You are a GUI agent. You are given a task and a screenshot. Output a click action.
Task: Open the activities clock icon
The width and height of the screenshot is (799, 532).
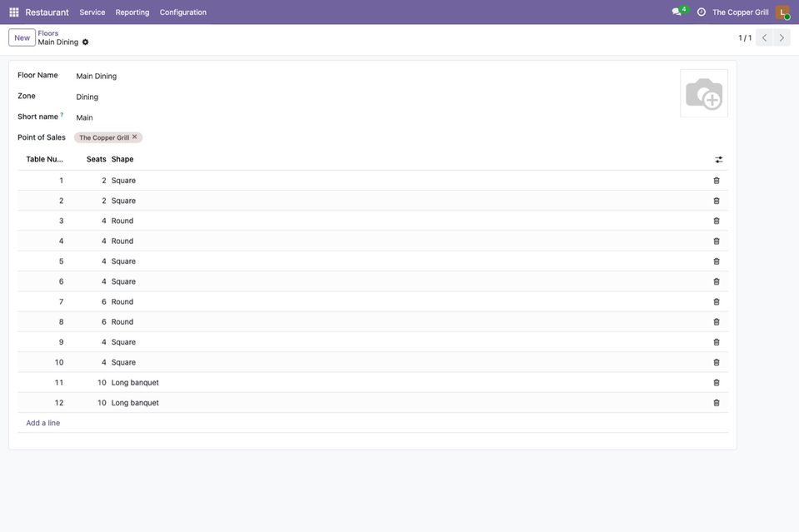702,12
